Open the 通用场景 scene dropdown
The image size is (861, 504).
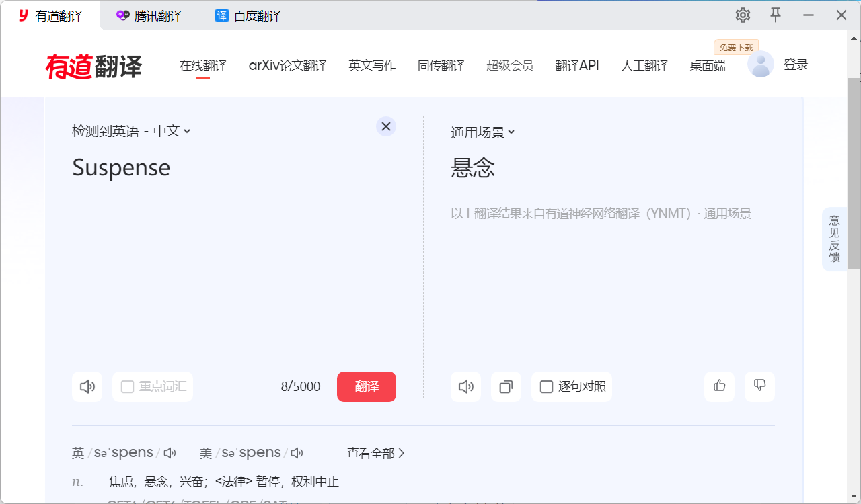tap(482, 132)
